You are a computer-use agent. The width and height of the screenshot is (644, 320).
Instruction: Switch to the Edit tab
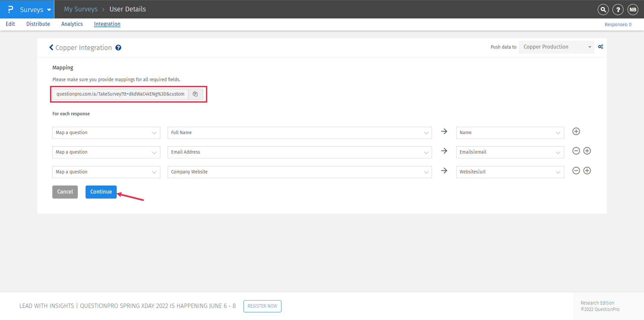tap(10, 24)
